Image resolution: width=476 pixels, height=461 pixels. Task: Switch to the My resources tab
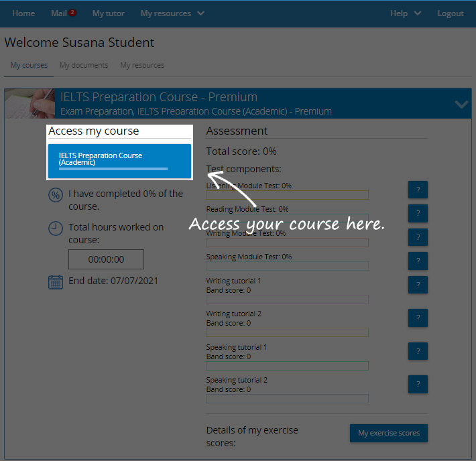click(142, 65)
